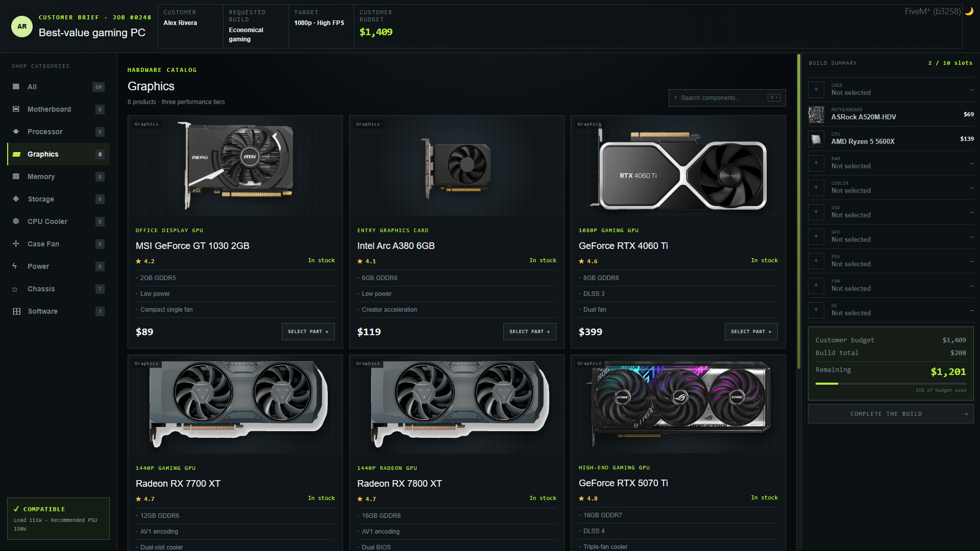Click the $1,201 remaining amount
This screenshot has height=551, width=980.
[948, 372]
